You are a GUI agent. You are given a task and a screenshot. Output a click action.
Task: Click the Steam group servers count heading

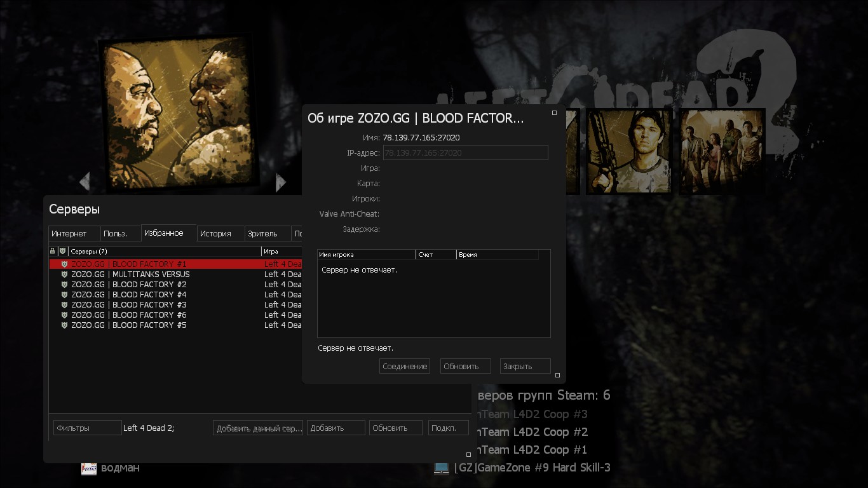tap(543, 395)
